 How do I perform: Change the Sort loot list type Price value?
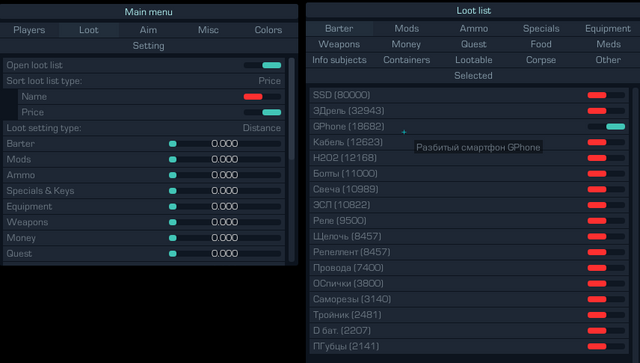pyautogui.click(x=269, y=81)
